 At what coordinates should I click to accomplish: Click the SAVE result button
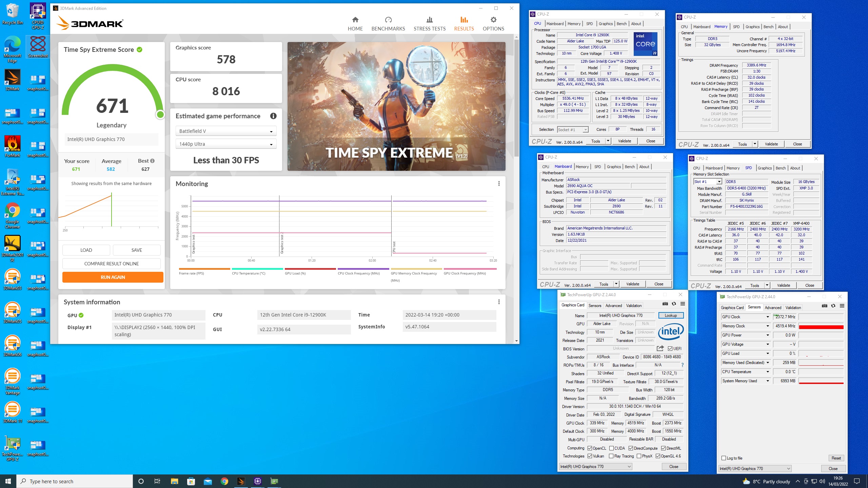click(137, 250)
